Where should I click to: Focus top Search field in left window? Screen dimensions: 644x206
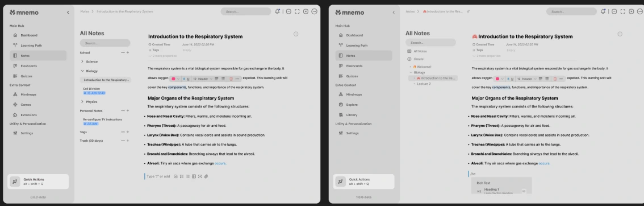coord(245,11)
